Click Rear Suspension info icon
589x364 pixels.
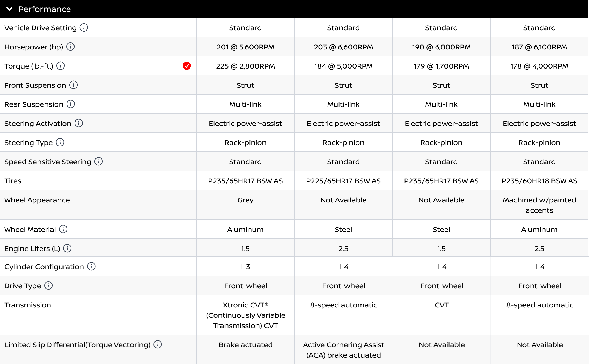[71, 104]
